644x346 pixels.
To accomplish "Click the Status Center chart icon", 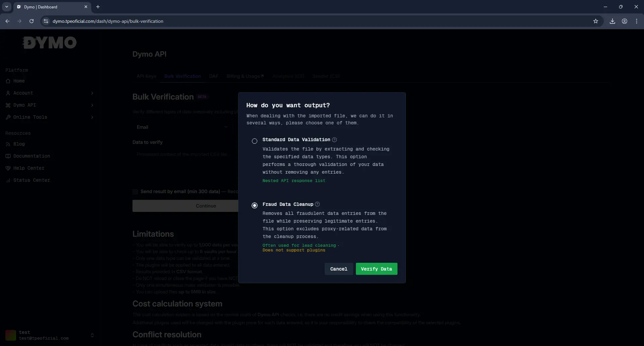I will tap(8, 180).
